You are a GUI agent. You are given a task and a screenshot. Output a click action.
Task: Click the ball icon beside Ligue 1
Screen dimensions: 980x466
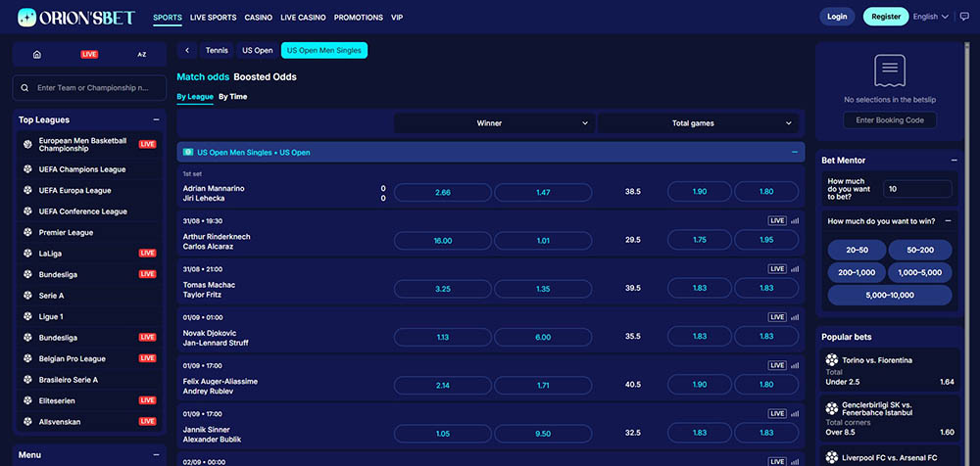27,317
